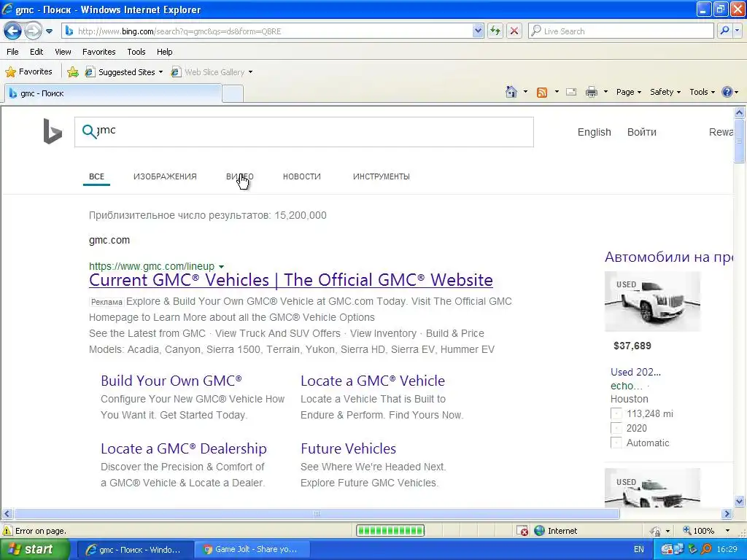Open the File menu

[13, 52]
